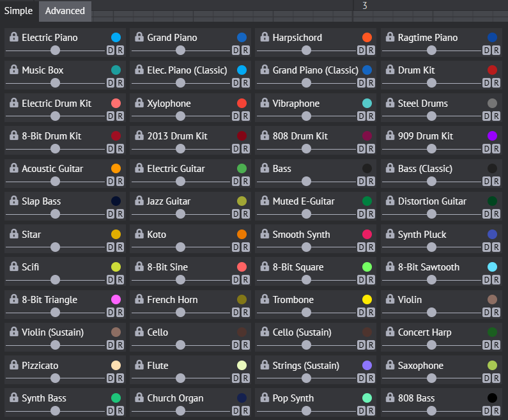Click the Music Box lock icon
The image size is (508, 420).
point(14,70)
